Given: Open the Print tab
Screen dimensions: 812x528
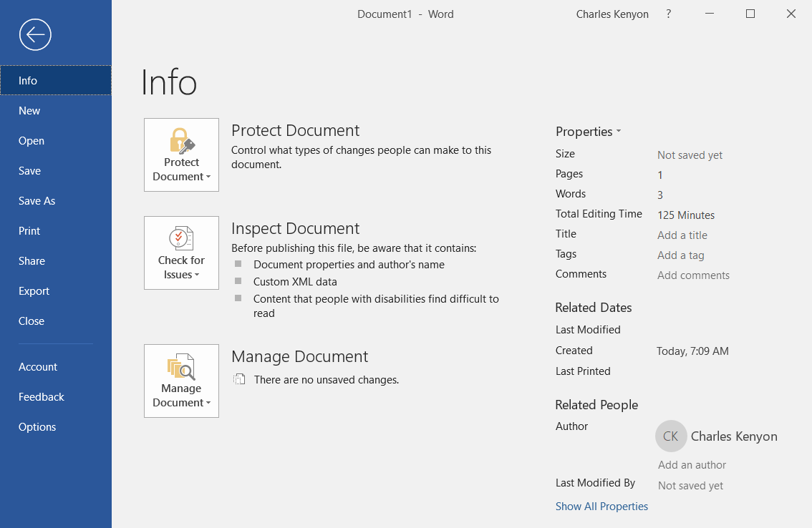Looking at the screenshot, I should pyautogui.click(x=56, y=230).
